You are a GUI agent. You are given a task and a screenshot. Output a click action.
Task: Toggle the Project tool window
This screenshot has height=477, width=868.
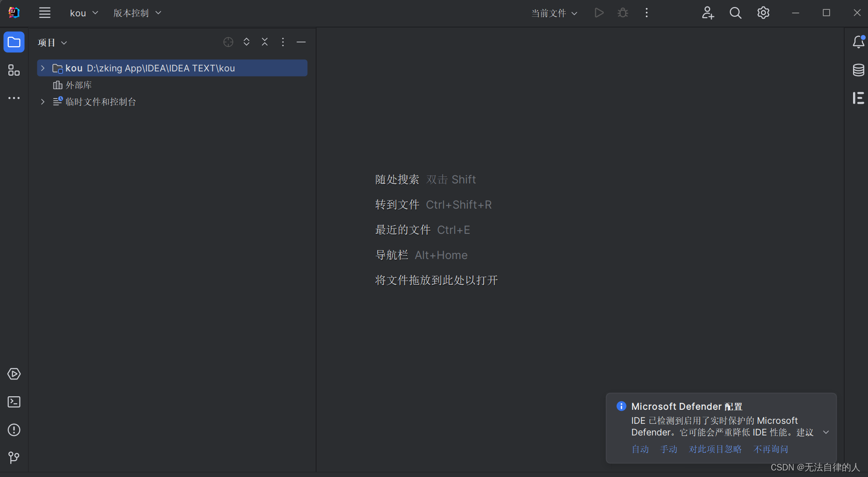coord(14,42)
